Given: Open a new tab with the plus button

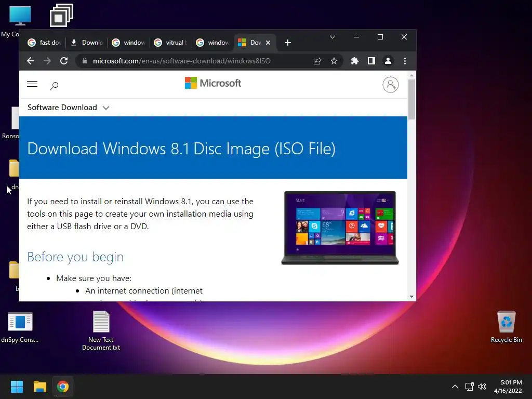Looking at the screenshot, I should 288,43.
